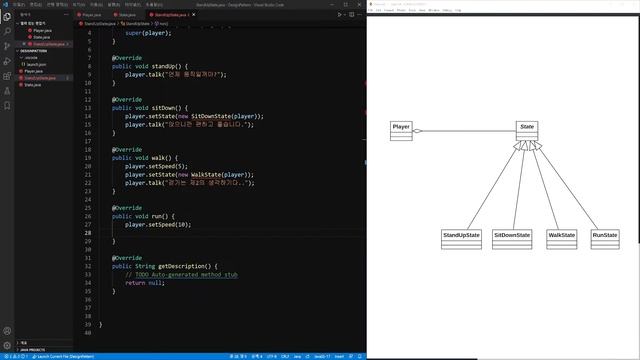
Task: Select Player class in UML diagram
Action: pos(401,131)
